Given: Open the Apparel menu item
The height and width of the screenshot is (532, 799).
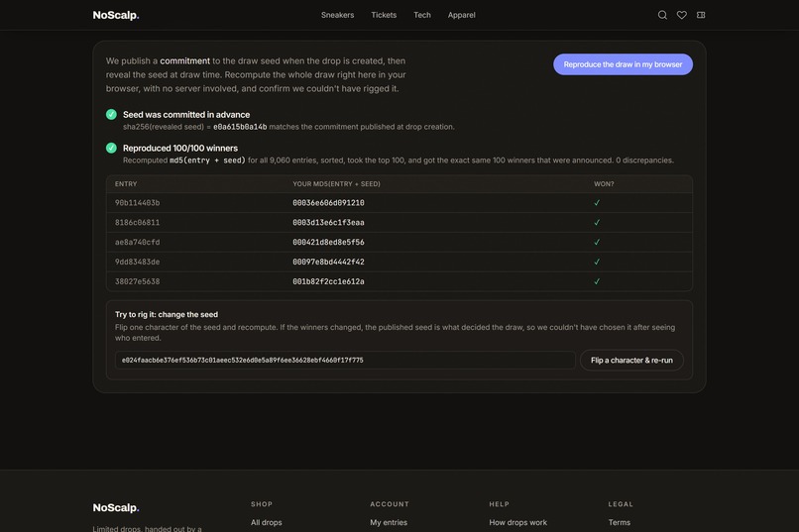Looking at the screenshot, I should 462,15.
